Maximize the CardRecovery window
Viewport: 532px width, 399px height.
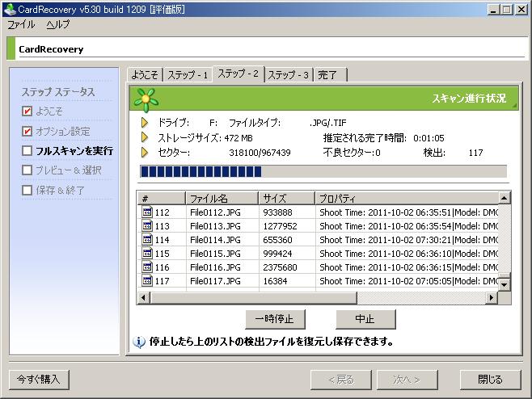click(x=507, y=10)
